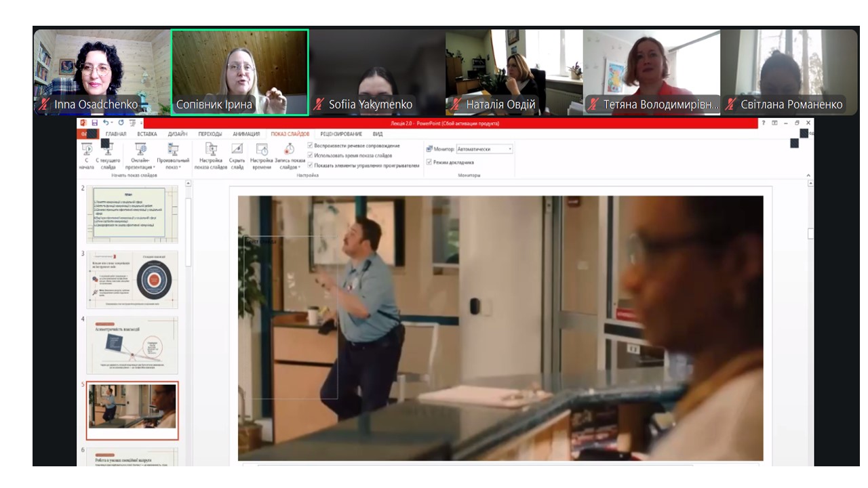Open the Онлайн-презентация dropdown
Viewport: 868px width, 488px height.
[140, 156]
